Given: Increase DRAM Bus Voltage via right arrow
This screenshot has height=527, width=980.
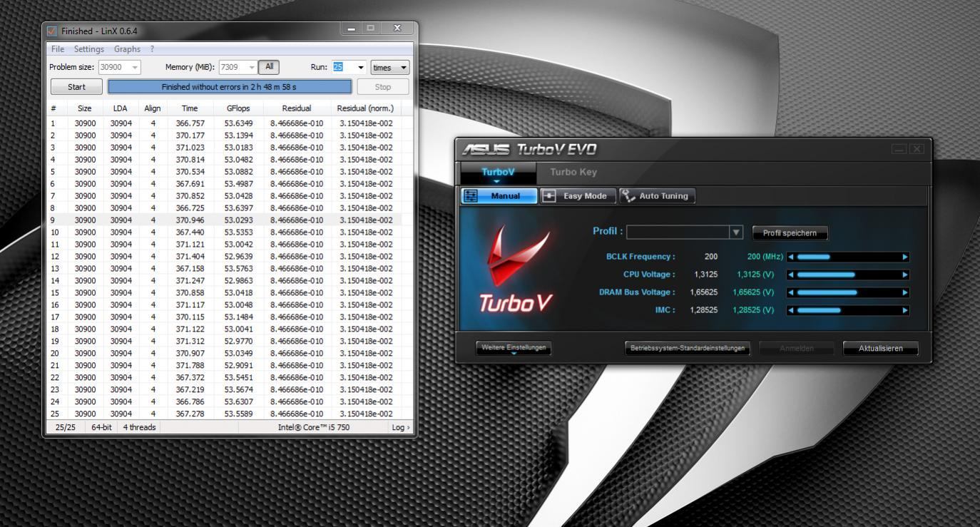Looking at the screenshot, I should tap(906, 292).
